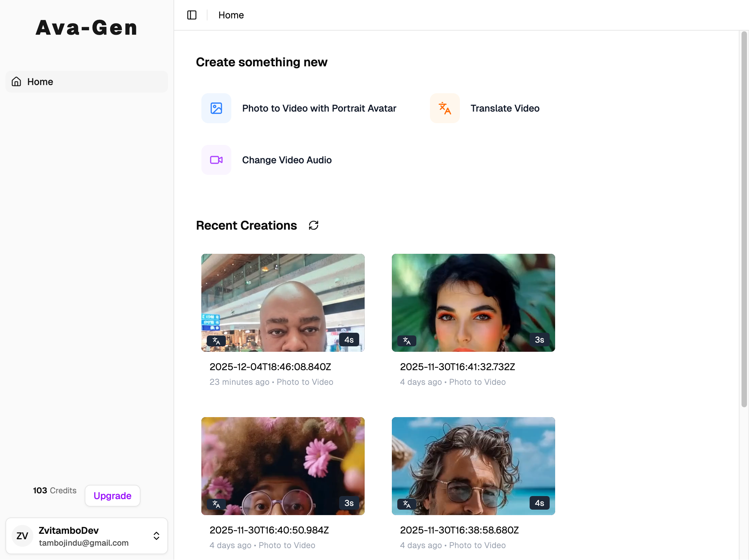This screenshot has width=749, height=560.
Task: Open Photo to Video with Portrait Avatar
Action: (319, 108)
